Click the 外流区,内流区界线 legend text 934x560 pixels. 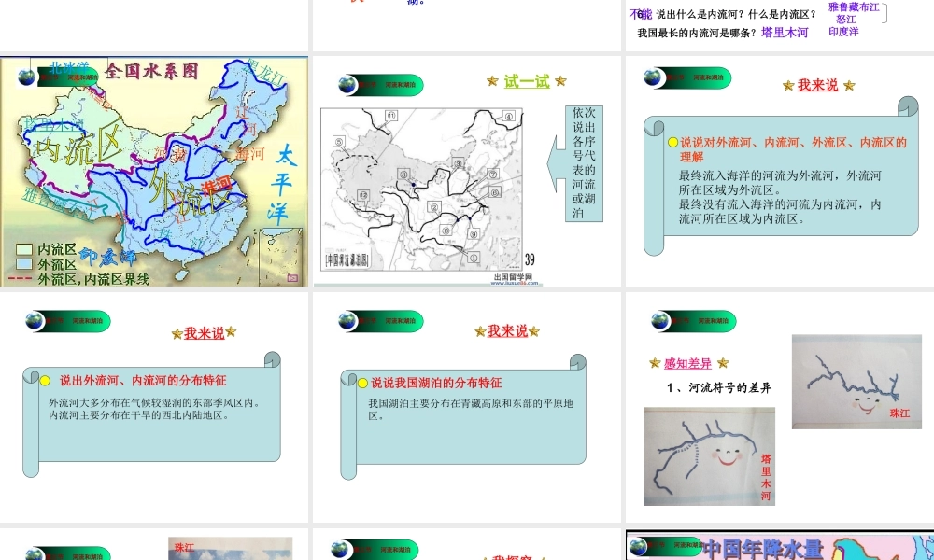[93, 278]
